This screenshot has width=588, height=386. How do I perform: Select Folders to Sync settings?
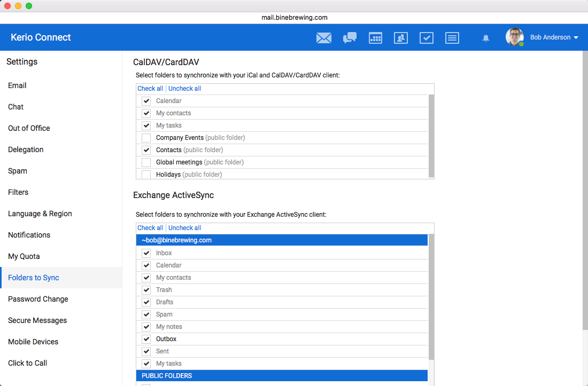(61, 278)
